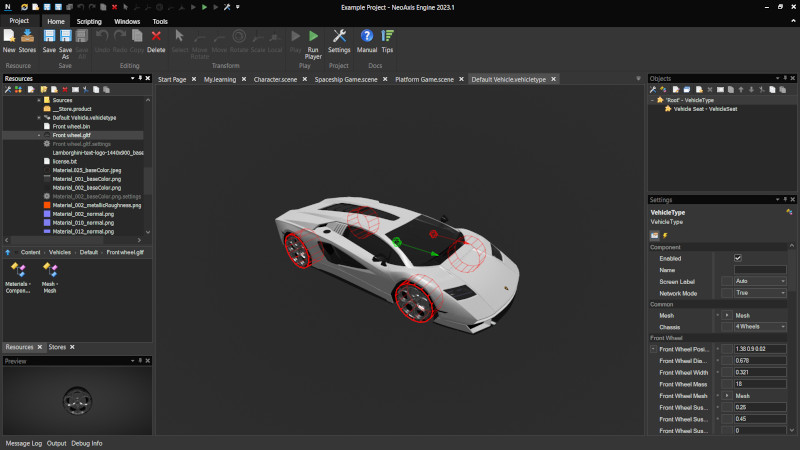
Task: Click Content in the breadcrumb path
Action: (31, 253)
